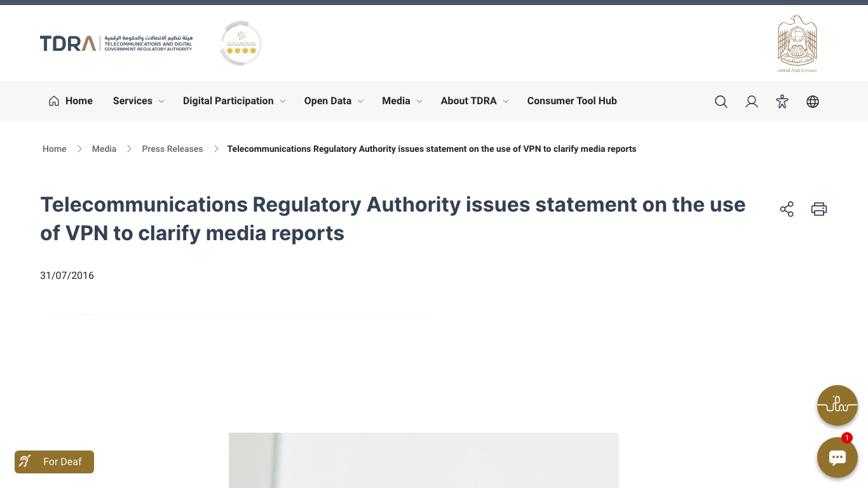Open the Services menu item
The width and height of the screenshot is (868, 488).
point(132,101)
